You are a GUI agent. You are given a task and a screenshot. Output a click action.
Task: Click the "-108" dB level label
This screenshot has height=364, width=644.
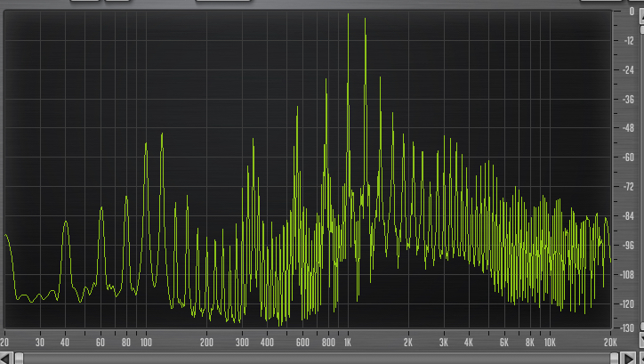pyautogui.click(x=628, y=274)
